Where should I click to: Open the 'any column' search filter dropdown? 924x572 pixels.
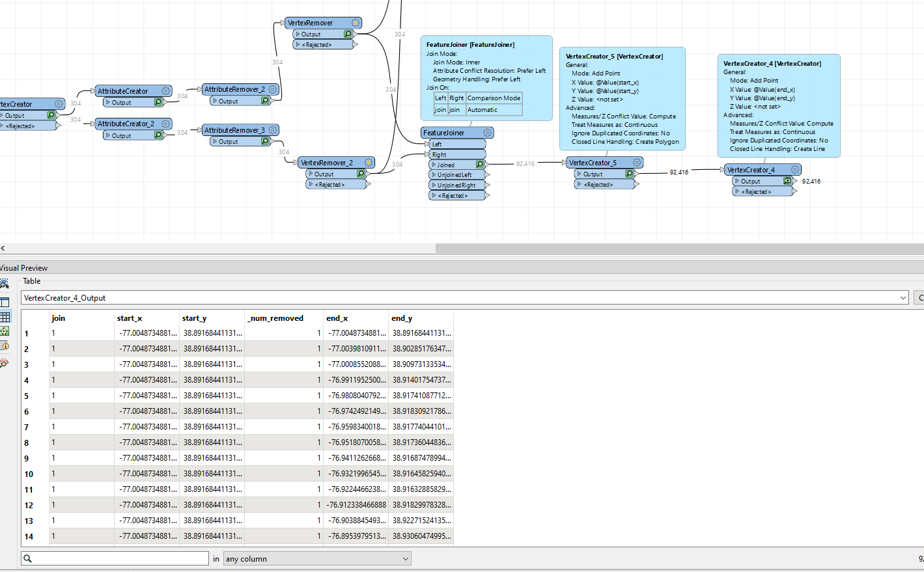317,558
